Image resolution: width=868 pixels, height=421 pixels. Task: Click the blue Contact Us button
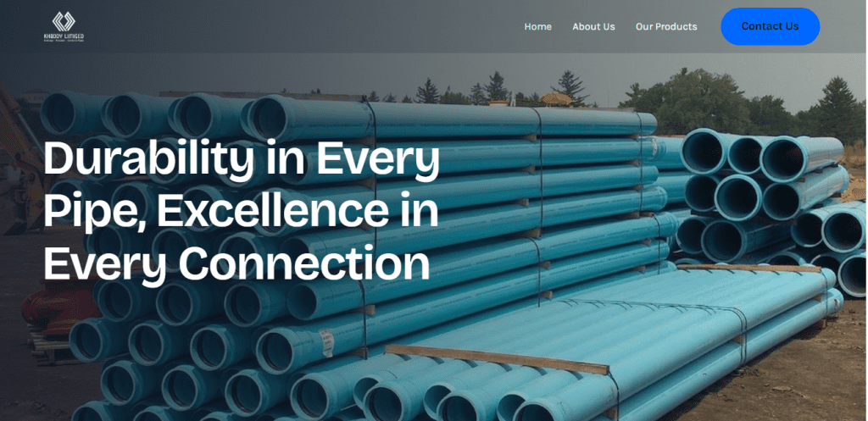[770, 26]
